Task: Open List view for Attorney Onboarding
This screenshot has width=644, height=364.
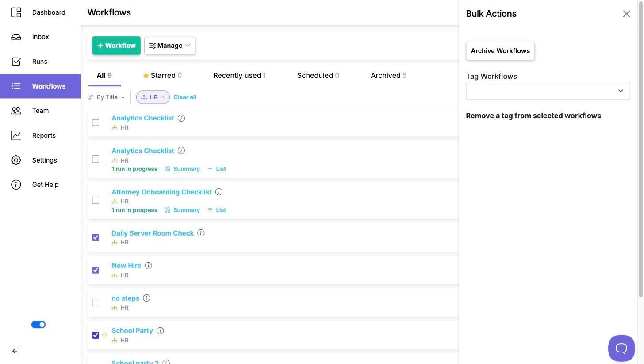Action: pyautogui.click(x=217, y=210)
